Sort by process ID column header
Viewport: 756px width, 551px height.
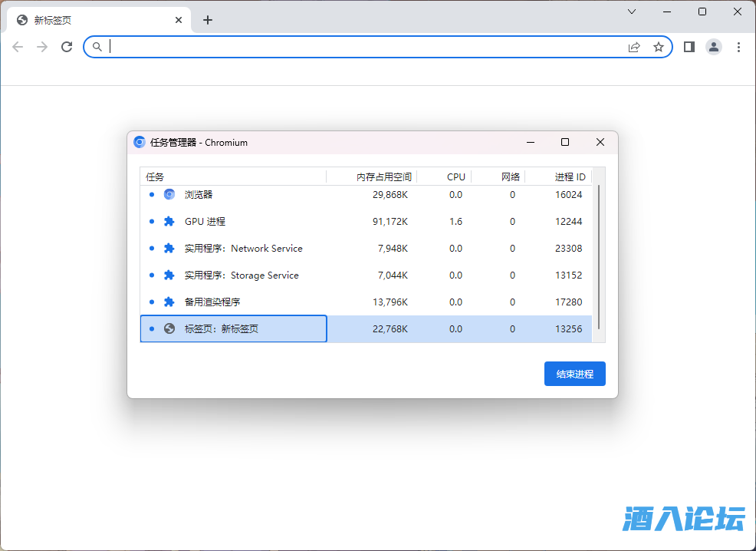pos(570,177)
